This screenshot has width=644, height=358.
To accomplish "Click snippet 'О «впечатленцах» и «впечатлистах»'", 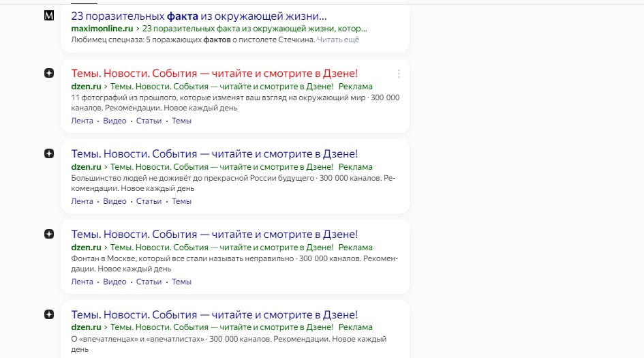I will [138, 340].
